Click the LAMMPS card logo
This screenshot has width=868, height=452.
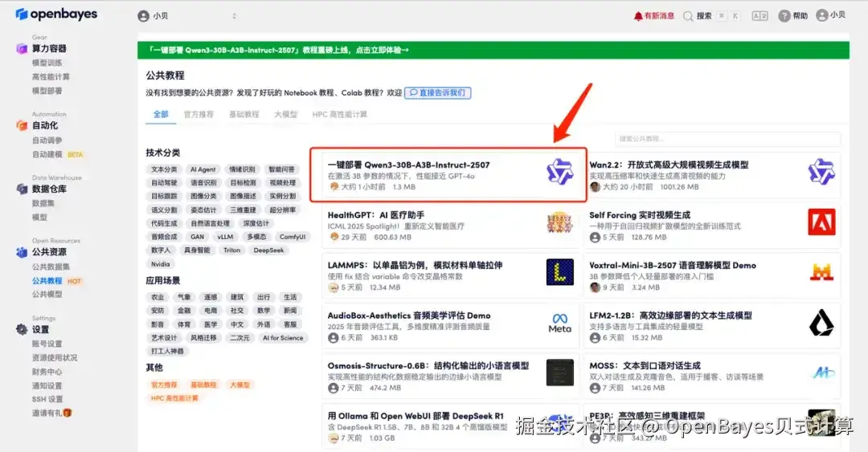[x=559, y=272]
